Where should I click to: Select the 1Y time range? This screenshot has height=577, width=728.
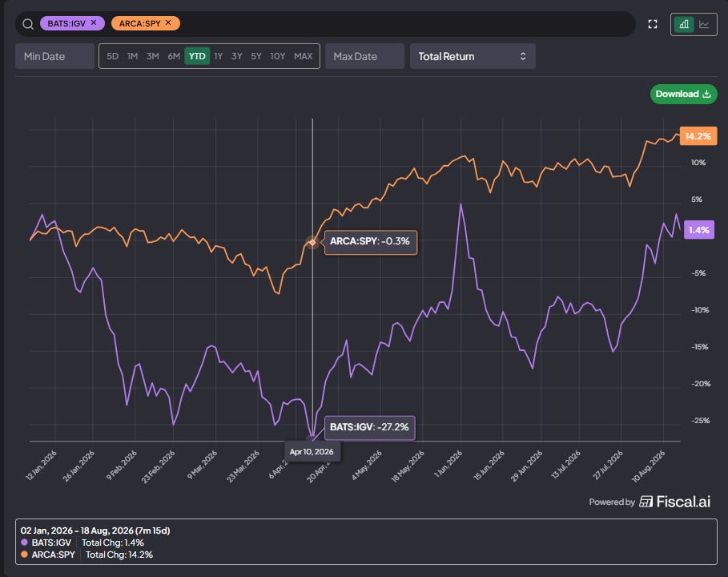218,56
